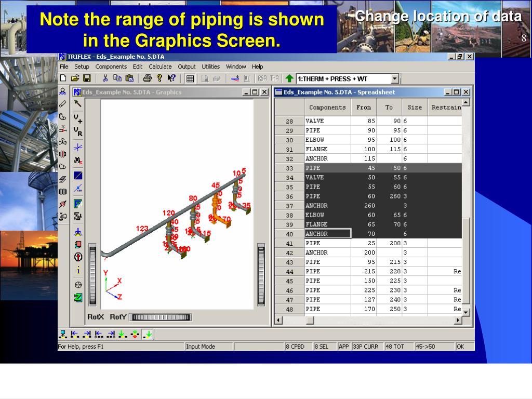Select the structural beam component icon
The image size is (532, 399).
click(63, 179)
